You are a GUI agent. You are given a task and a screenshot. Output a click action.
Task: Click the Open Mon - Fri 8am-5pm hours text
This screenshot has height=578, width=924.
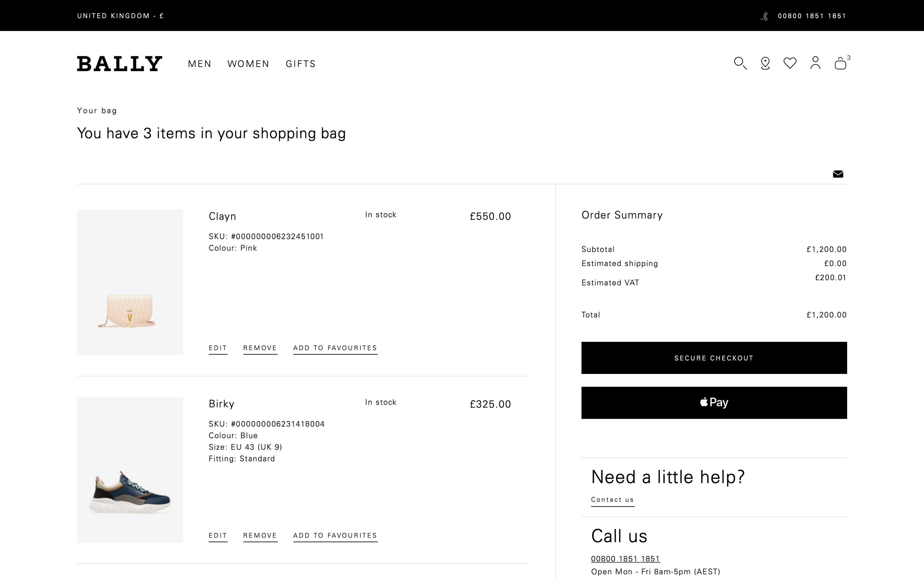[x=655, y=572]
